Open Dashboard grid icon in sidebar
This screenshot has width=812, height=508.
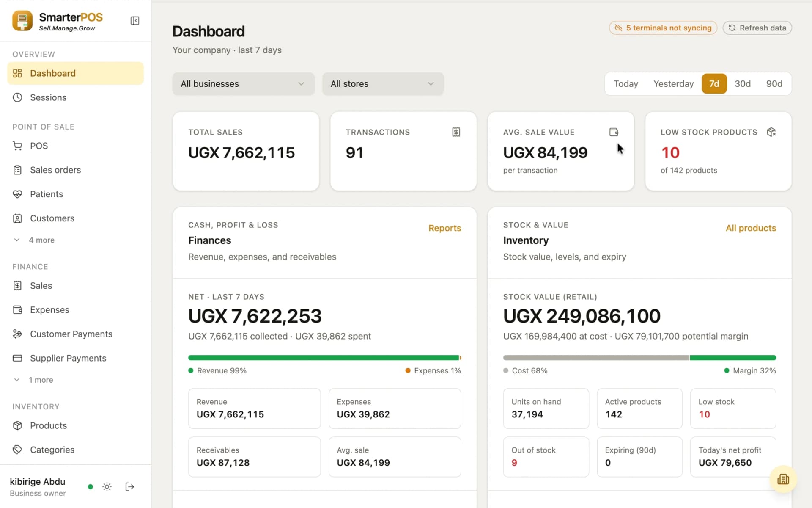17,73
